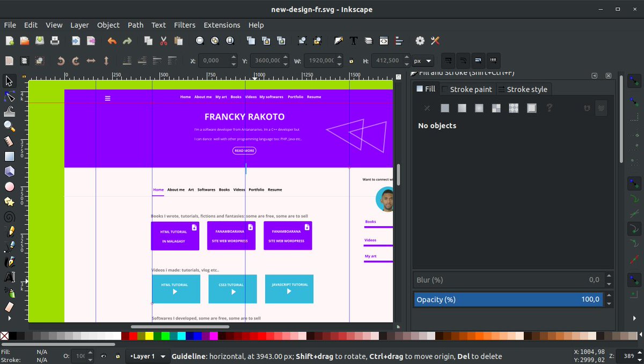Screen dimensions: 644x364
Task: Select the Spiral tool
Action: pos(9,216)
